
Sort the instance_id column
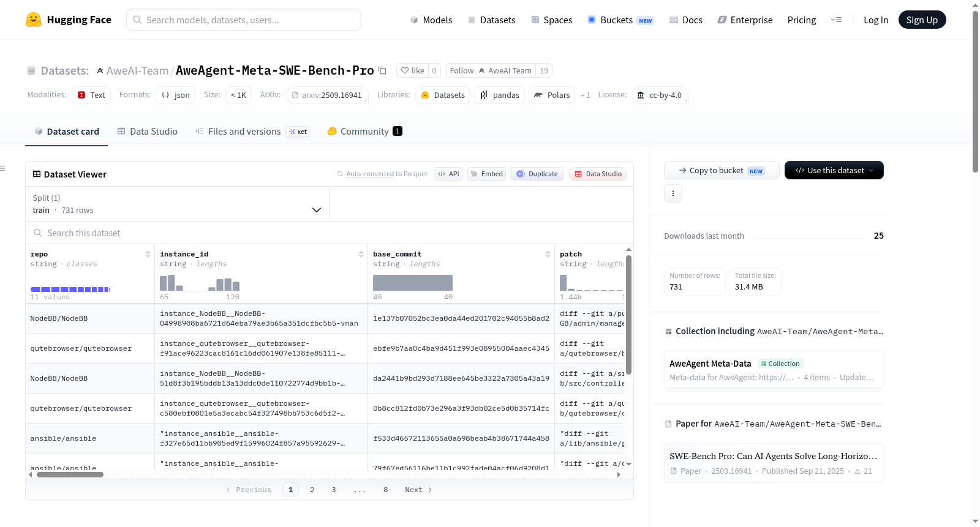click(x=361, y=254)
